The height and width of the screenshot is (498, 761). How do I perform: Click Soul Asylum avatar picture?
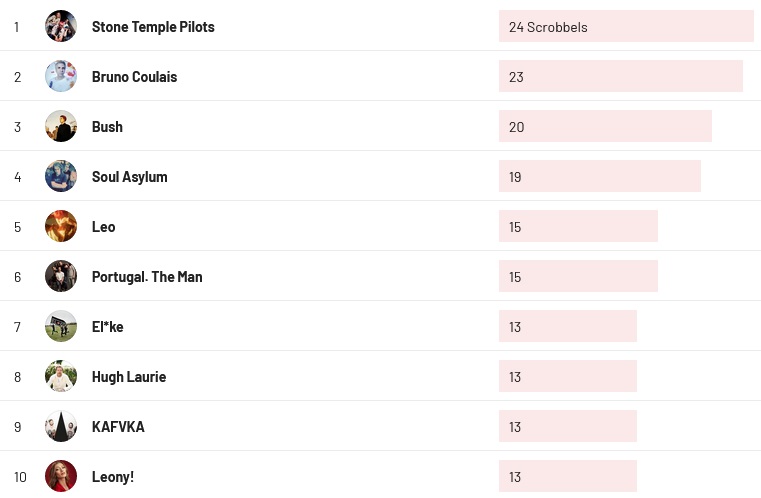click(x=61, y=176)
